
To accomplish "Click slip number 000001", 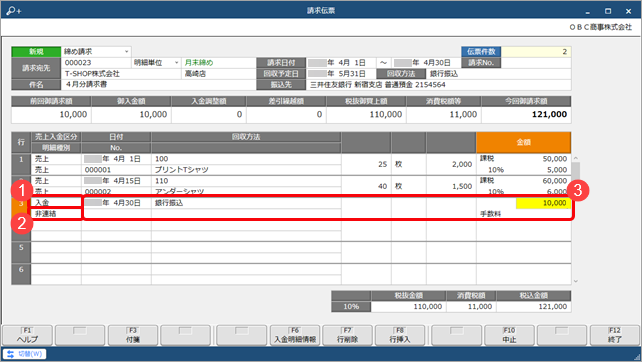I will click(98, 170).
